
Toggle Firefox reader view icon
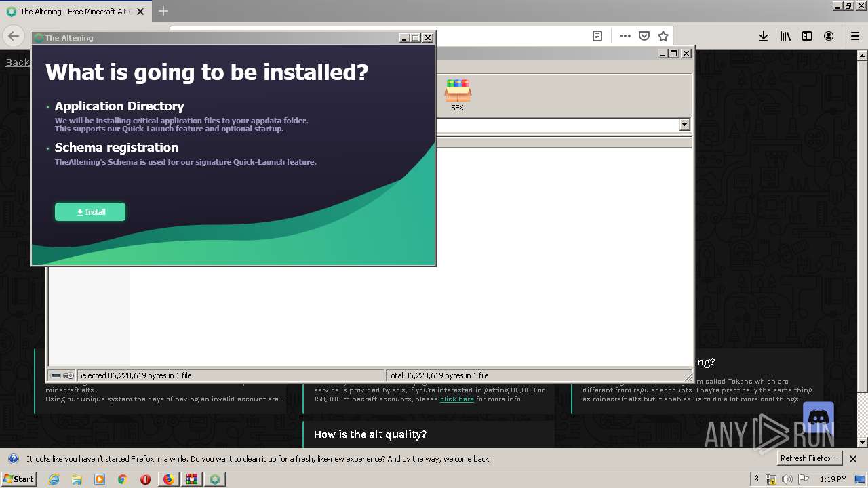[597, 36]
